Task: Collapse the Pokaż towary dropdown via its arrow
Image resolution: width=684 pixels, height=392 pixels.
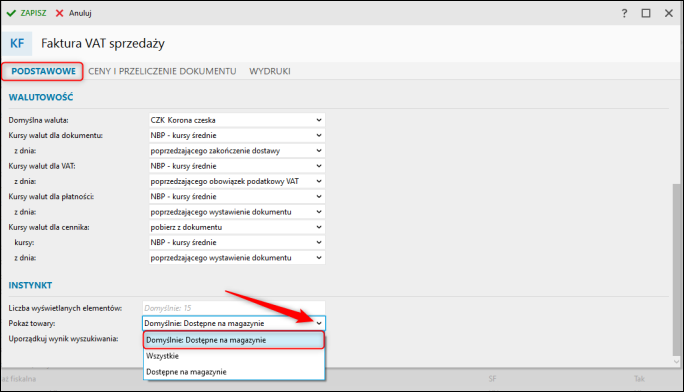Action: click(x=319, y=323)
